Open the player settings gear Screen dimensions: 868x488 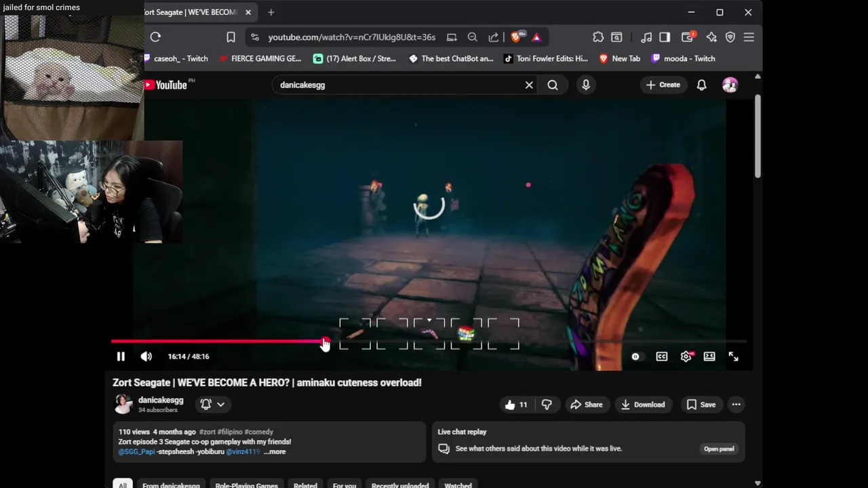686,357
